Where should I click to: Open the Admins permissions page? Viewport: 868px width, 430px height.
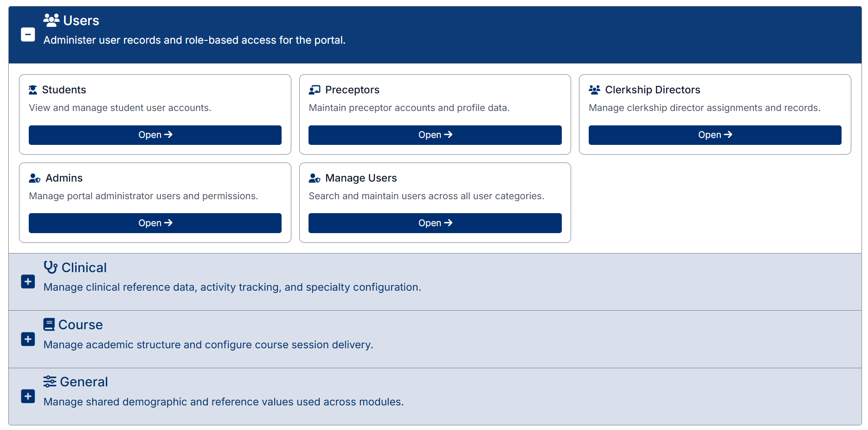(155, 223)
